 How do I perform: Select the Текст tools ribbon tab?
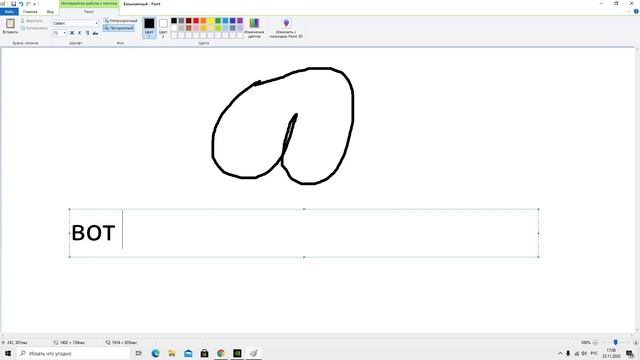point(89,11)
